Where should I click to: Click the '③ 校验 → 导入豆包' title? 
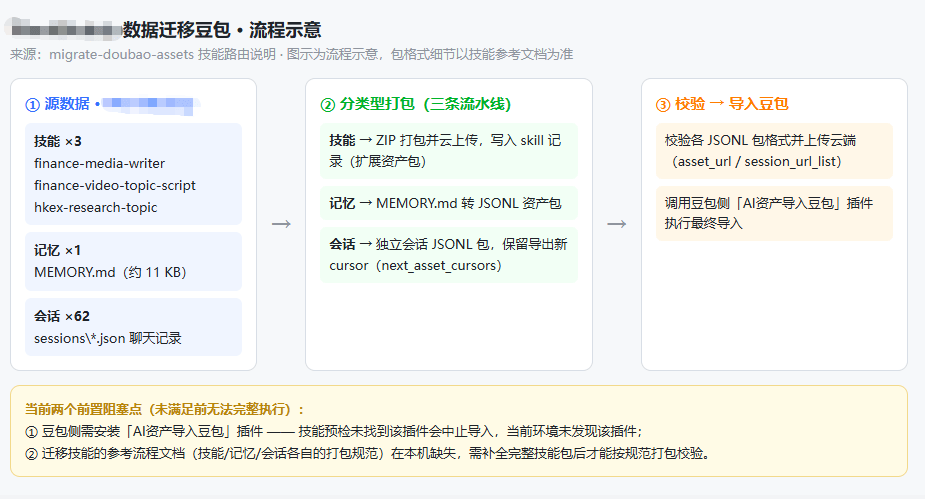tap(722, 104)
